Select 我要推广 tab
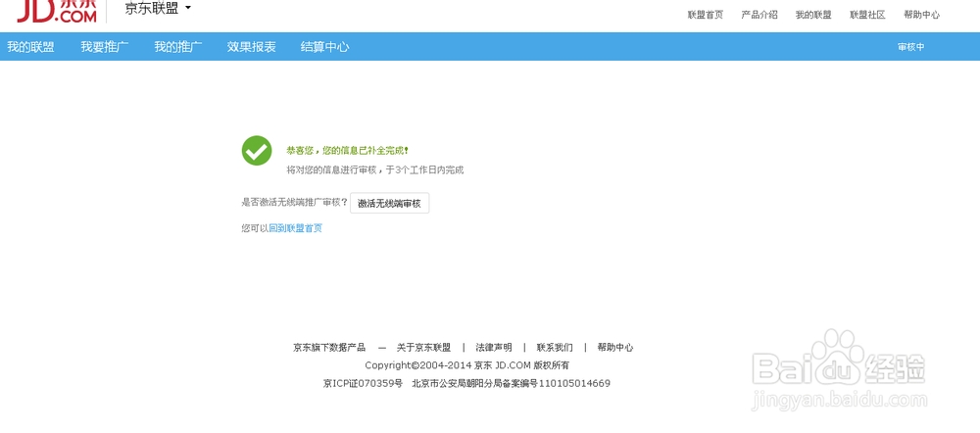The height and width of the screenshot is (433, 980). pos(105,47)
